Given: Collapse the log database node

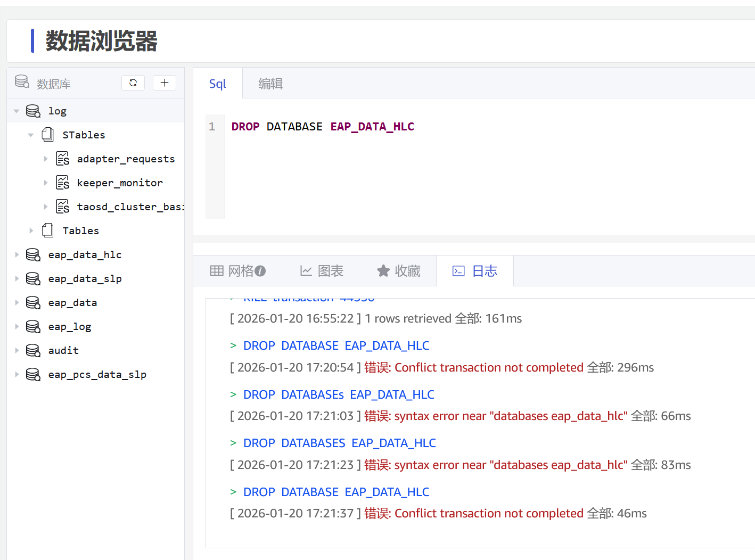Looking at the screenshot, I should [x=17, y=111].
